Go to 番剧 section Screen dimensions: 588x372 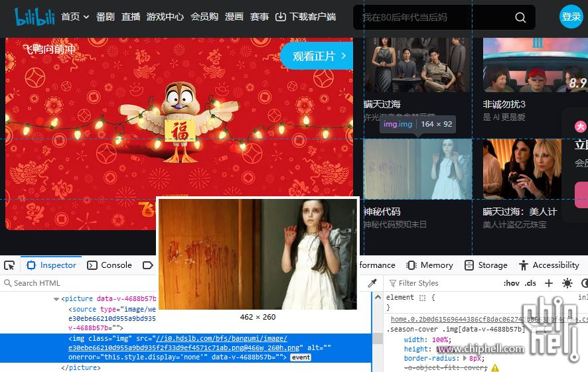tap(105, 17)
